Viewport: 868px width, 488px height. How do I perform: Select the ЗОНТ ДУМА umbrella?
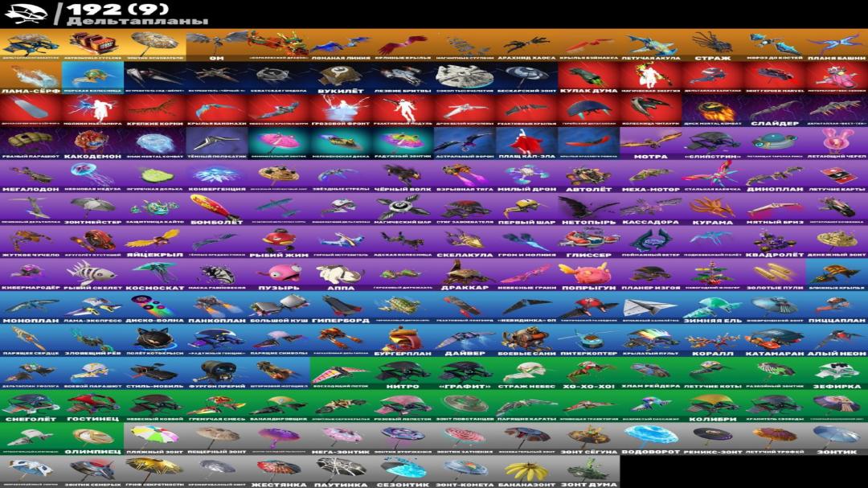tap(589, 471)
